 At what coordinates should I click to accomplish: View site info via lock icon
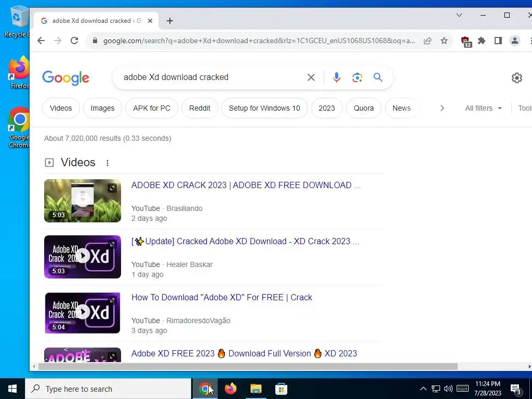96,41
